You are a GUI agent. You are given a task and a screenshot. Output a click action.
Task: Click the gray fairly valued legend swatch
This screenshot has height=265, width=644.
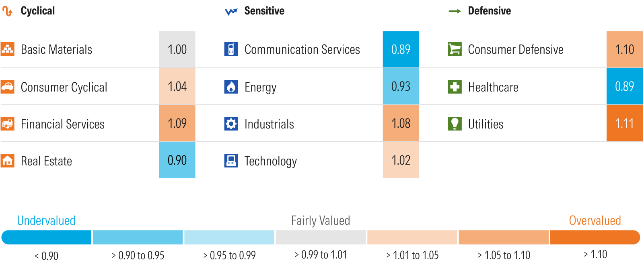(x=321, y=237)
